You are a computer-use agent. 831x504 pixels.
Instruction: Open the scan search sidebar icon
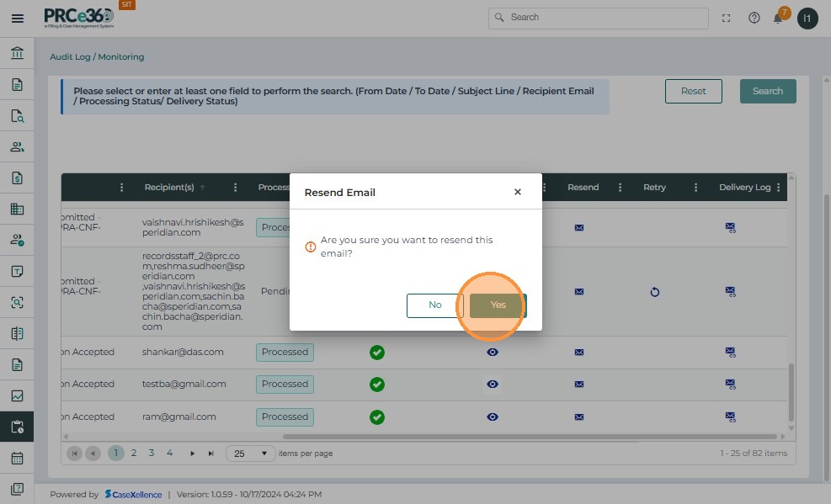(x=17, y=302)
